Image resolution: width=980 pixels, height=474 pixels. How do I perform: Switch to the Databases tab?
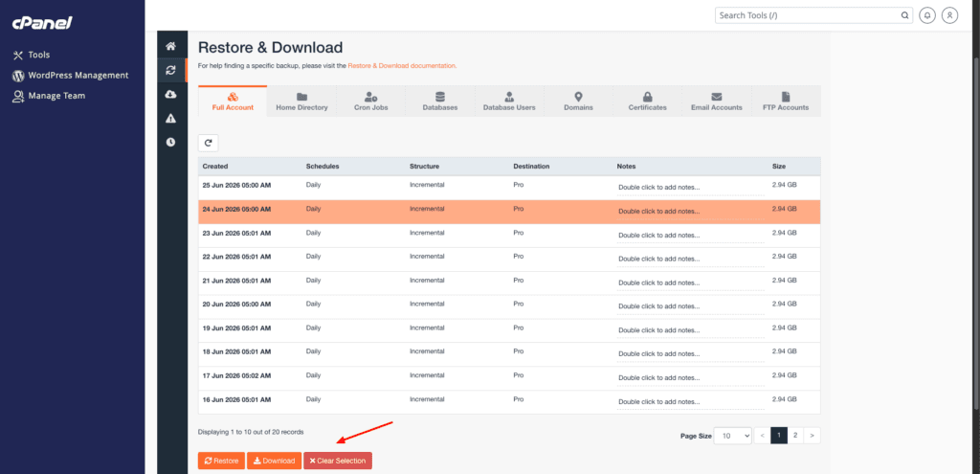(440, 102)
